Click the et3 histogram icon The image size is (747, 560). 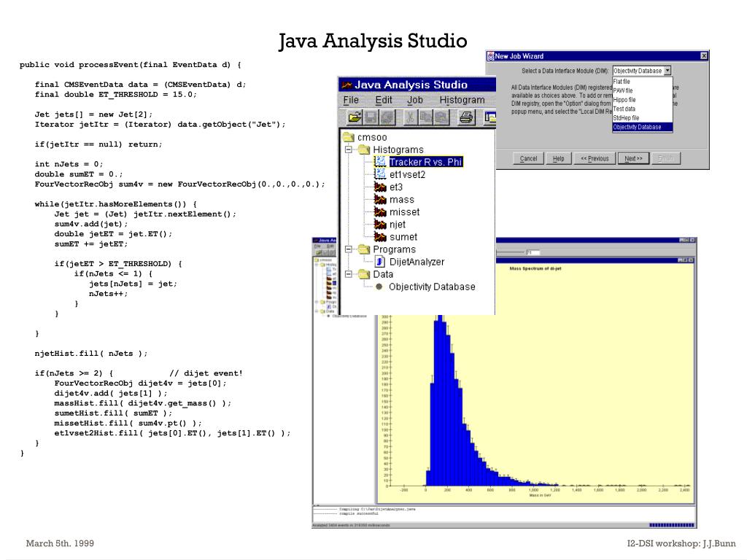tap(380, 187)
